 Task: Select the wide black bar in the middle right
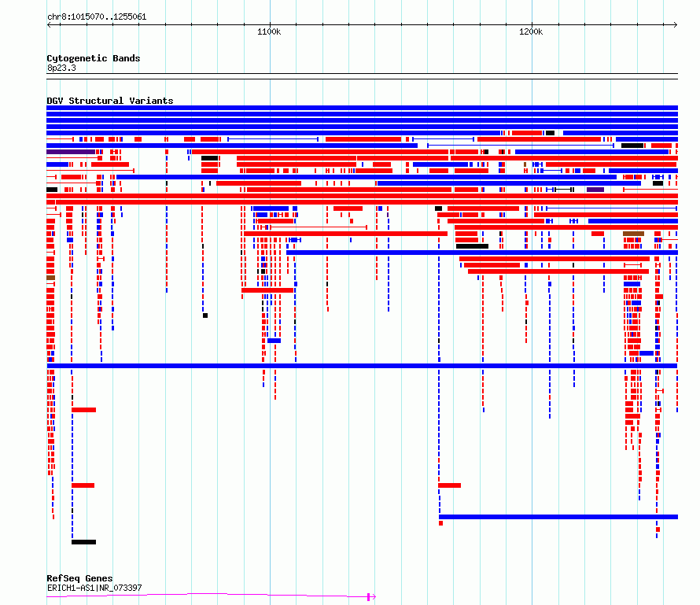click(472, 246)
